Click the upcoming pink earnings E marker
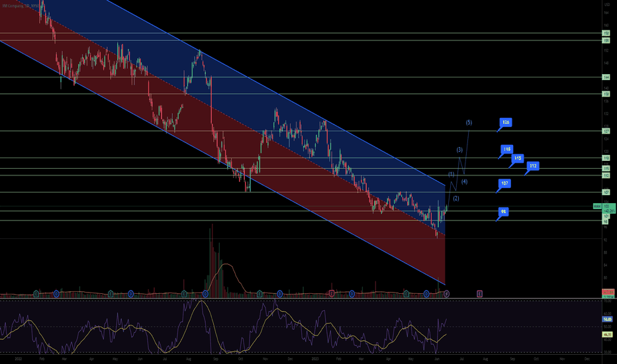The width and height of the screenshot is (617, 364). point(480,294)
